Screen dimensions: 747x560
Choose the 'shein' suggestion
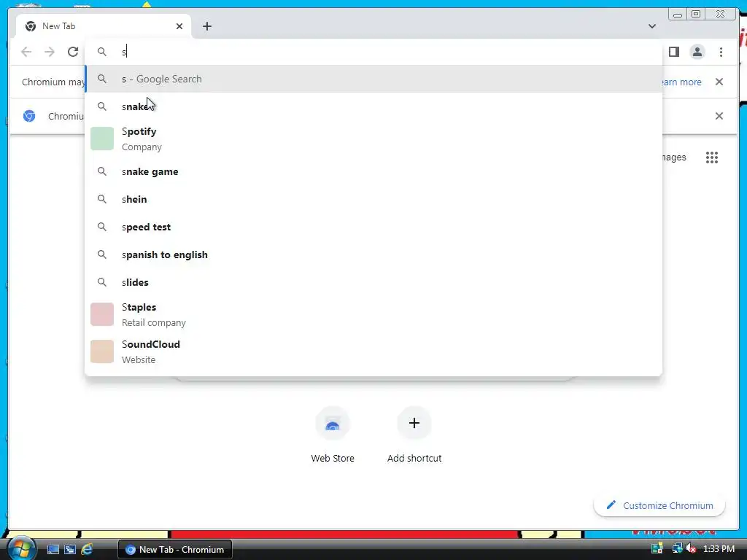click(x=373, y=199)
